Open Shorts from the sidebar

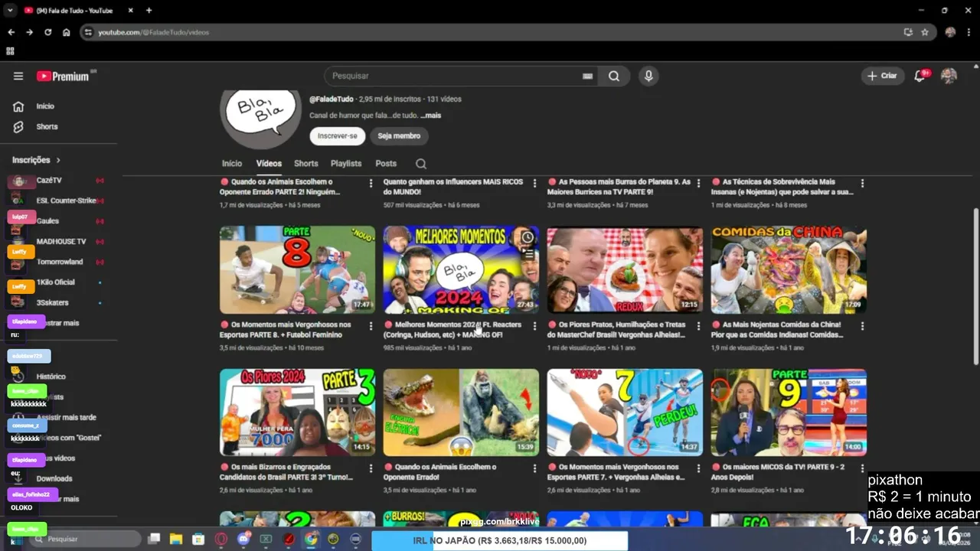pyautogui.click(x=47, y=126)
